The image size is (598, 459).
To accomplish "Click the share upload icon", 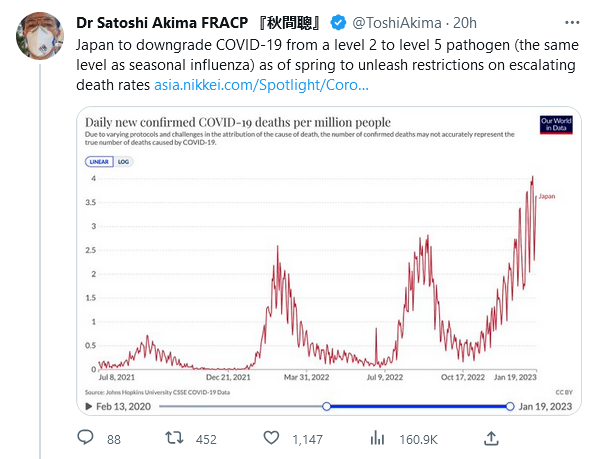I will [x=491, y=438].
